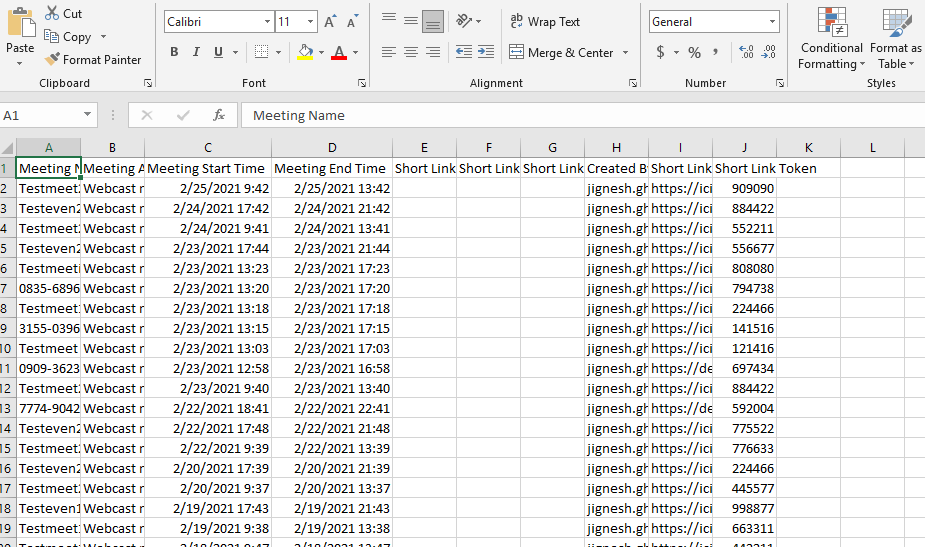Image resolution: width=925 pixels, height=547 pixels.
Task: Open font name dropdown Calibri
Action: tap(267, 22)
